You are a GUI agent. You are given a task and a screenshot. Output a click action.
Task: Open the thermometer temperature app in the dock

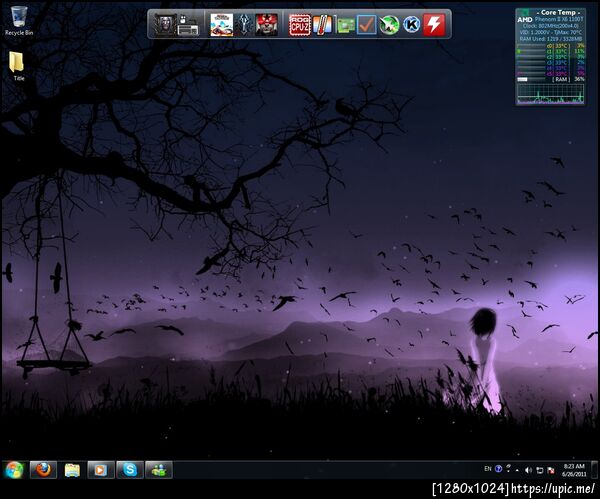[x=323, y=25]
